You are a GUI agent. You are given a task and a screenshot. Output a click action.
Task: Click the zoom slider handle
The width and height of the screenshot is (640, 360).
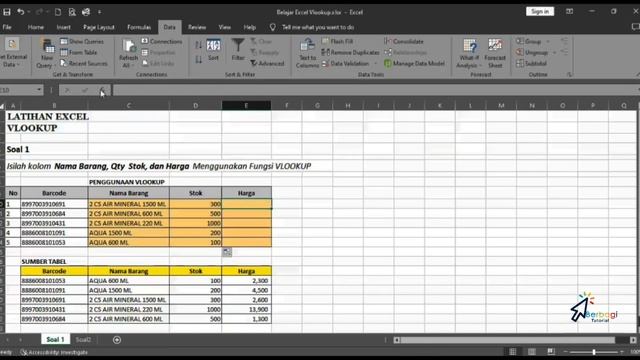(594, 352)
